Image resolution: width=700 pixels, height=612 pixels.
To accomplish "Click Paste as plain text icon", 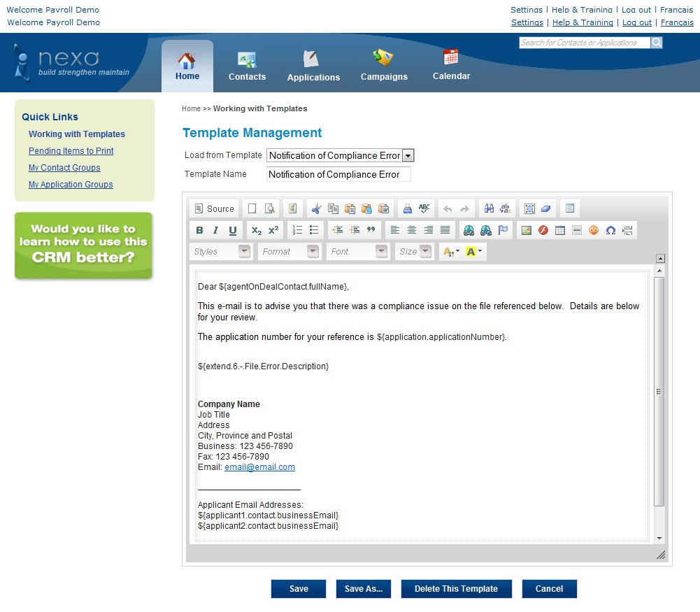I will tap(366, 208).
